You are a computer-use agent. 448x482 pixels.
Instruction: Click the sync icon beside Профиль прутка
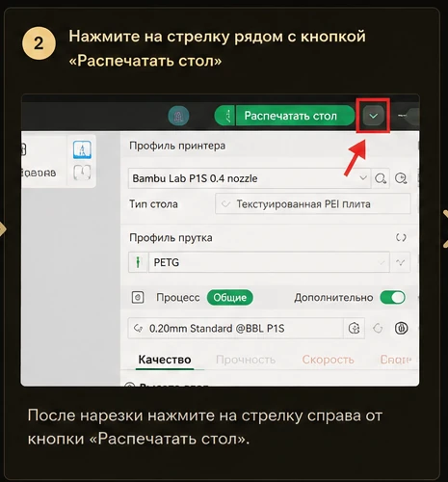pyautogui.click(x=401, y=238)
